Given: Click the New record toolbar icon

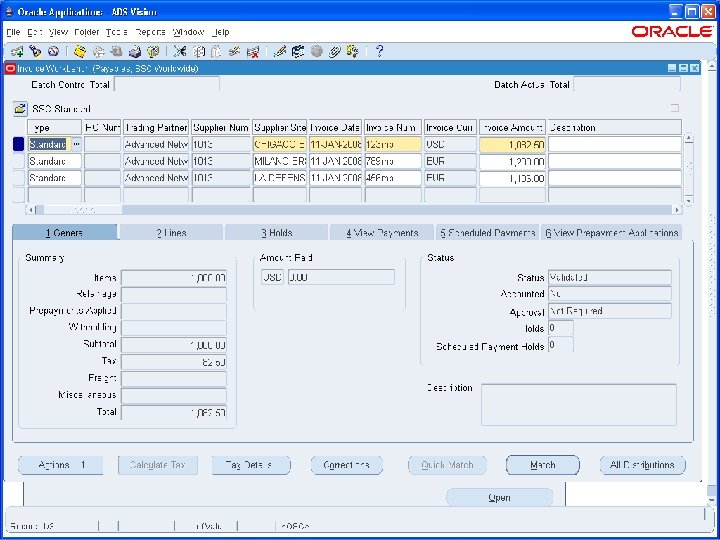Looking at the screenshot, I should tap(17, 51).
